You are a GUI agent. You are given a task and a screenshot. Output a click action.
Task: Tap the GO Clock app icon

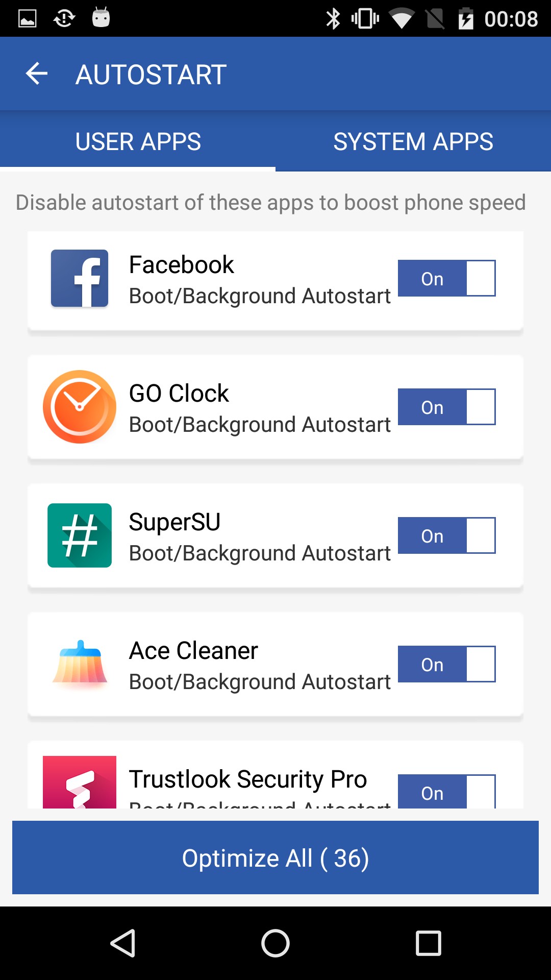(80, 407)
